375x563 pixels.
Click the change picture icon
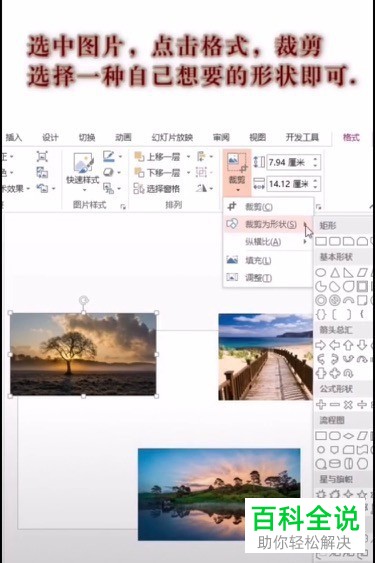pos(42,172)
